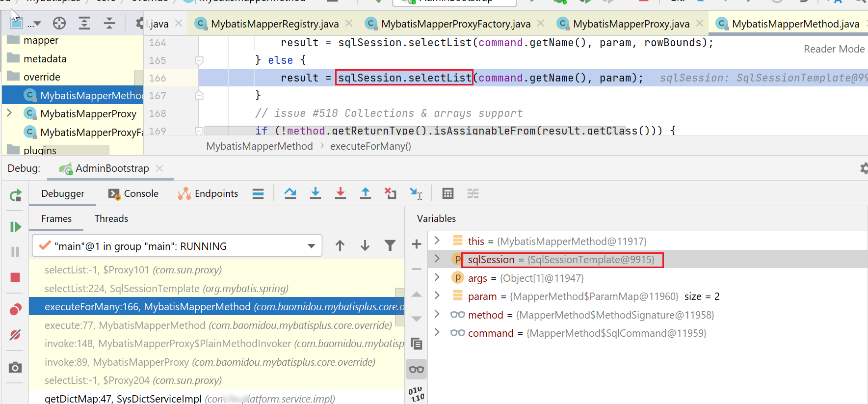Click the Rerun AdminBootstrap debug icon
This screenshot has width=868, height=404.
(x=16, y=195)
